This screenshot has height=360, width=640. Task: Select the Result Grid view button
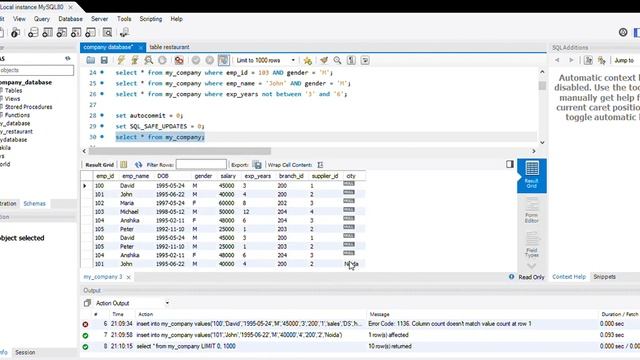pos(531,176)
